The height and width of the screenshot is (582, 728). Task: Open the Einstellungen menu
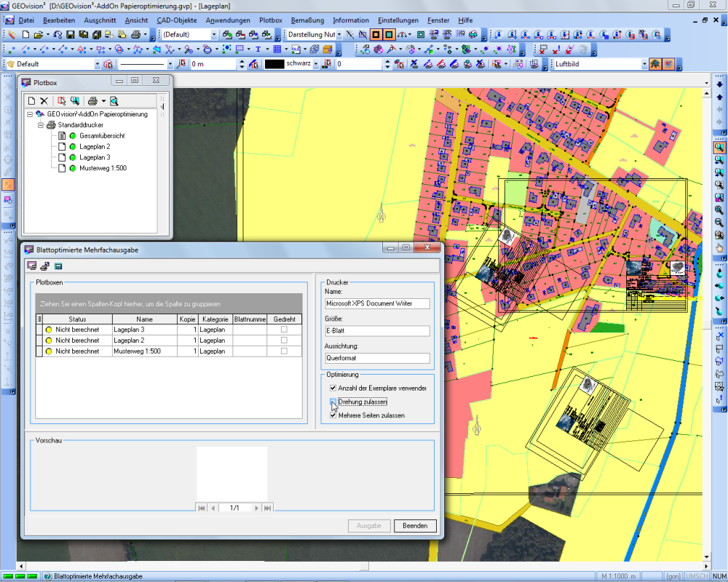click(x=398, y=20)
